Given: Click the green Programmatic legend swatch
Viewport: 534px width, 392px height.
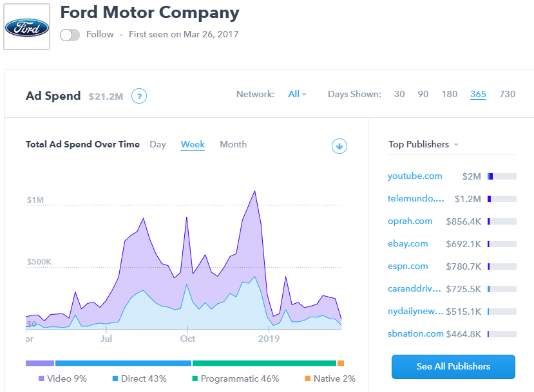Looking at the screenshot, I should pyautogui.click(x=196, y=379).
